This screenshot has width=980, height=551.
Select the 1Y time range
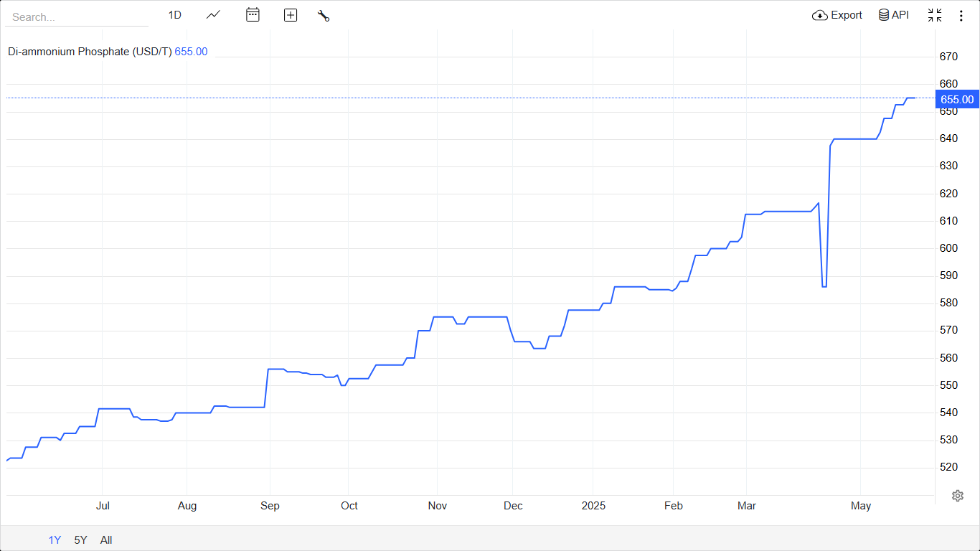click(55, 540)
